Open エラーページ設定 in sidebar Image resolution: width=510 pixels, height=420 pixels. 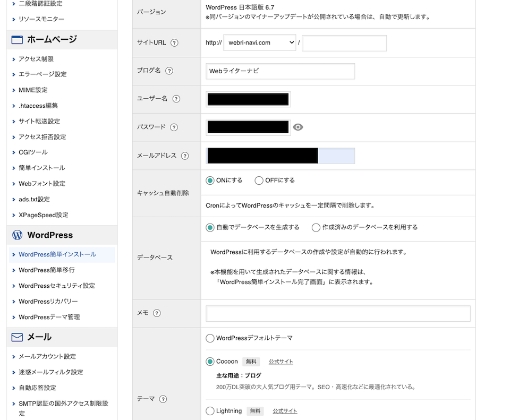tap(42, 74)
